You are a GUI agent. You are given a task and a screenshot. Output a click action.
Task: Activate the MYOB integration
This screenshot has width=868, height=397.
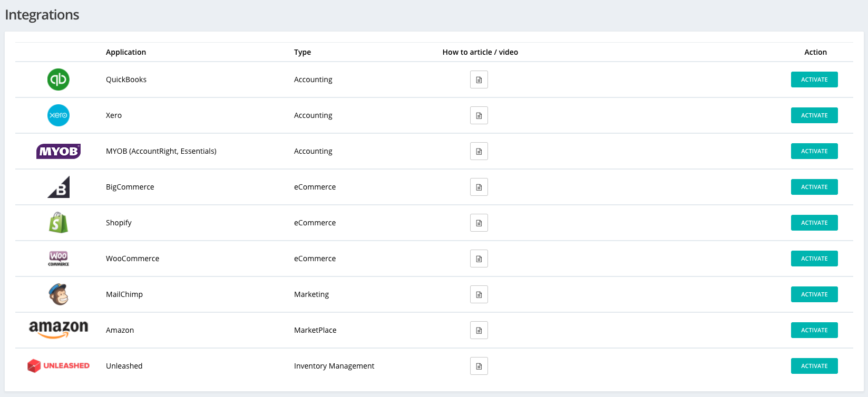click(814, 151)
